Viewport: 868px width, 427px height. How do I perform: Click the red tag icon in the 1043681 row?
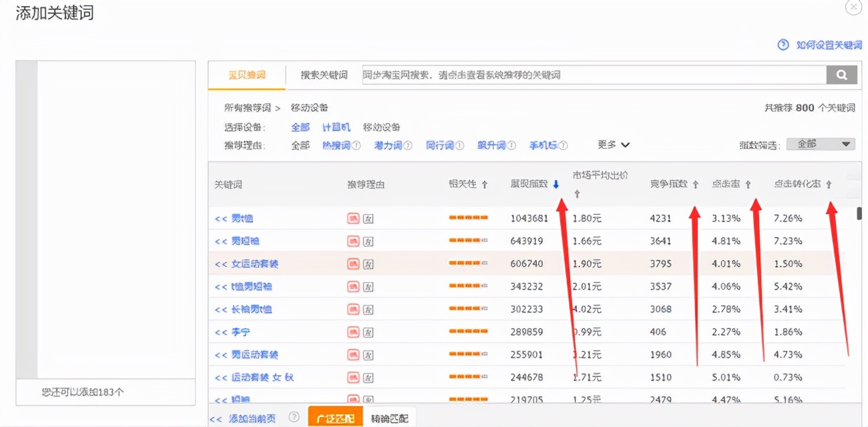(x=353, y=218)
